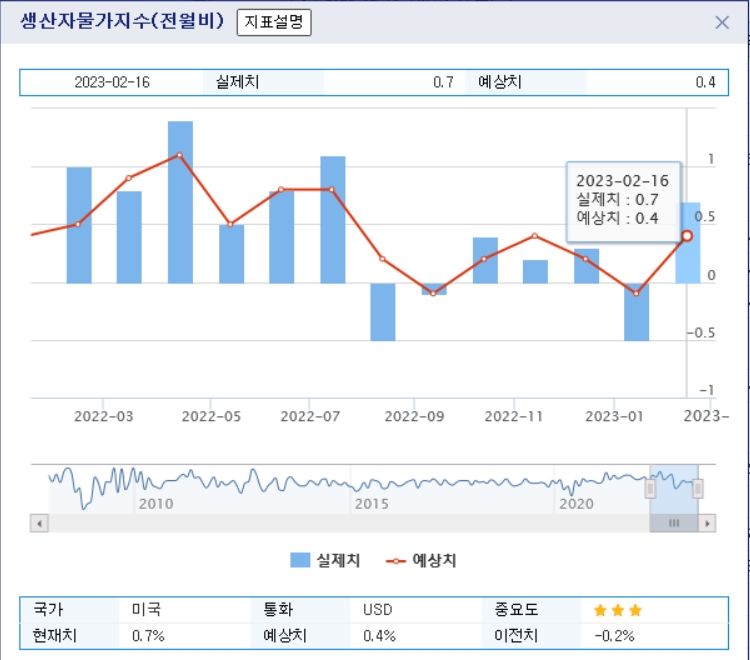Click the right scroll arrow of navigator
Image resolution: width=750 pixels, height=660 pixels.
point(707,523)
